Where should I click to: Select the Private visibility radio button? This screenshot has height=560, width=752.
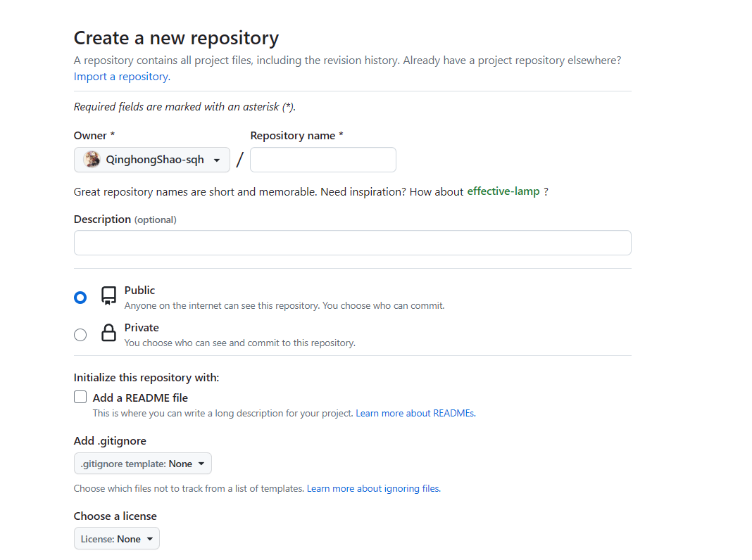80,334
